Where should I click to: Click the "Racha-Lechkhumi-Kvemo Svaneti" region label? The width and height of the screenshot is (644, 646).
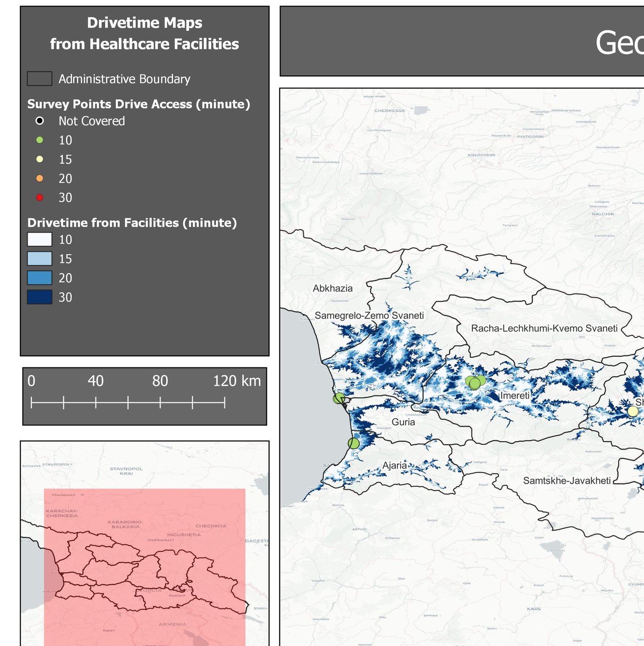544,328
